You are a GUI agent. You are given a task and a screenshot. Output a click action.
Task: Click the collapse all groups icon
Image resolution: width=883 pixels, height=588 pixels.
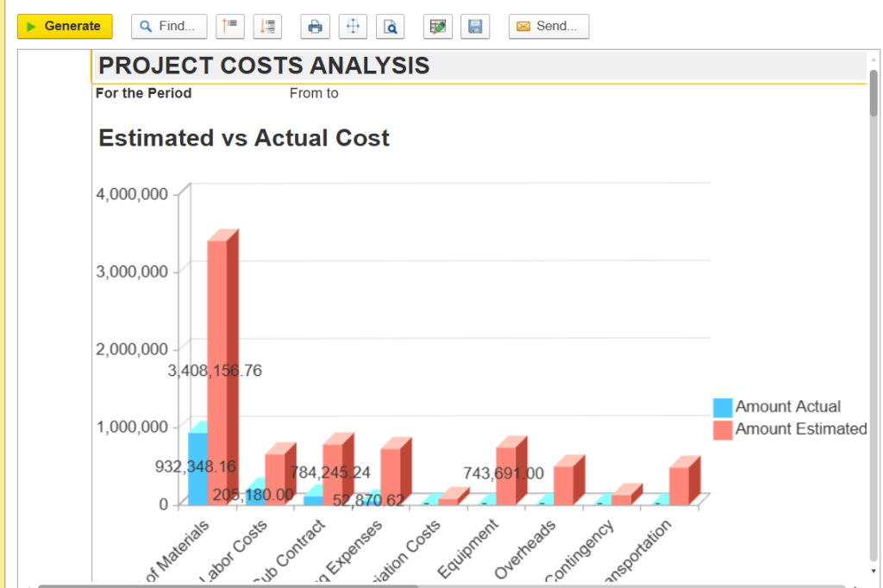(229, 27)
